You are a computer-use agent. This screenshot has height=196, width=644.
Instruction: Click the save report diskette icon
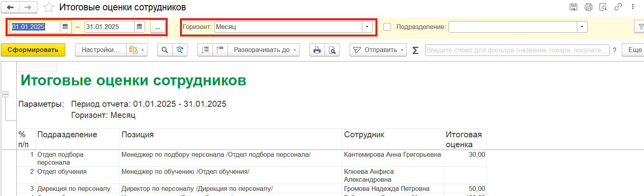pos(573,7)
